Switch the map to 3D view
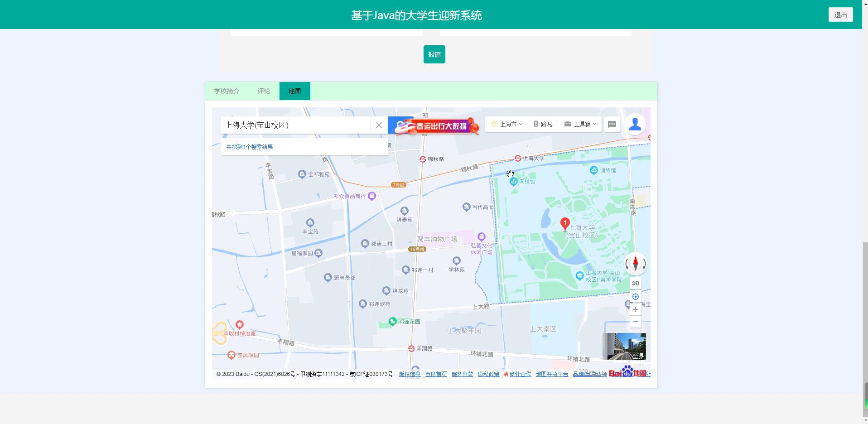 point(636,284)
